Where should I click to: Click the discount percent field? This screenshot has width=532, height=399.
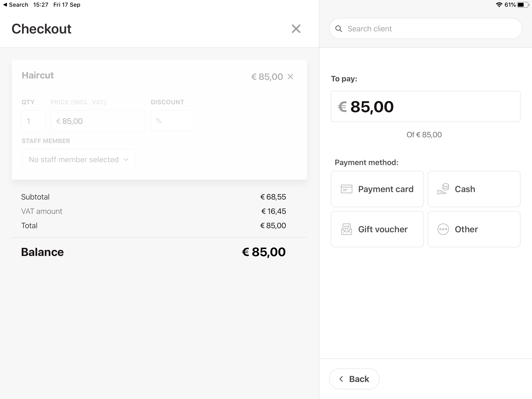(172, 121)
